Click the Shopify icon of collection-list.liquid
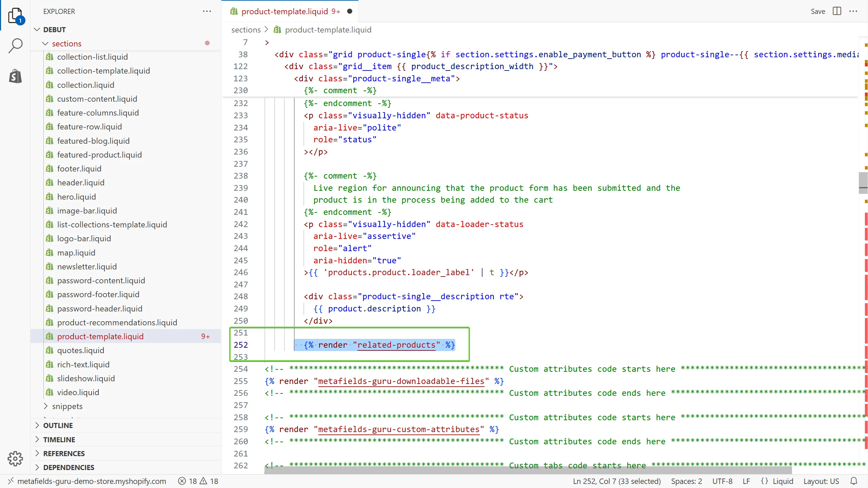 (x=50, y=57)
